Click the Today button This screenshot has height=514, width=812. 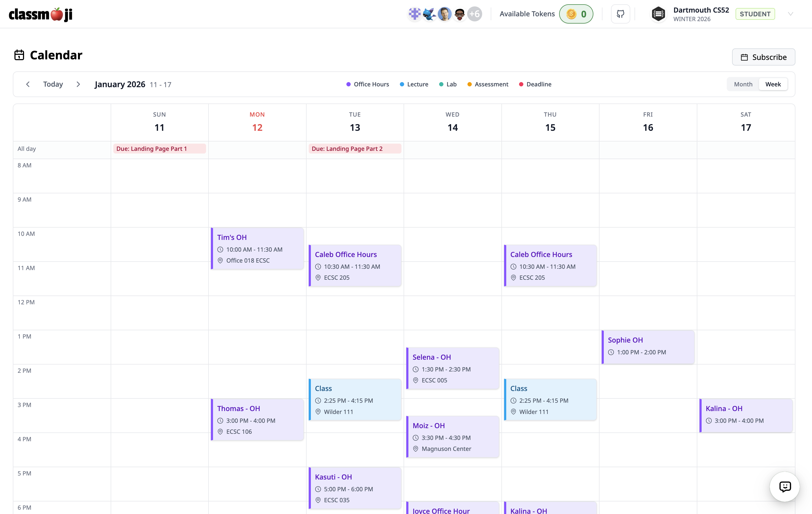point(53,84)
